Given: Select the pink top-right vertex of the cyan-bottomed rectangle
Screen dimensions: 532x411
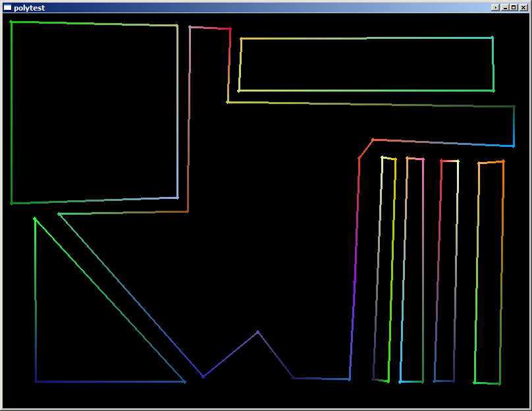Looking at the screenshot, I should [x=423, y=159].
